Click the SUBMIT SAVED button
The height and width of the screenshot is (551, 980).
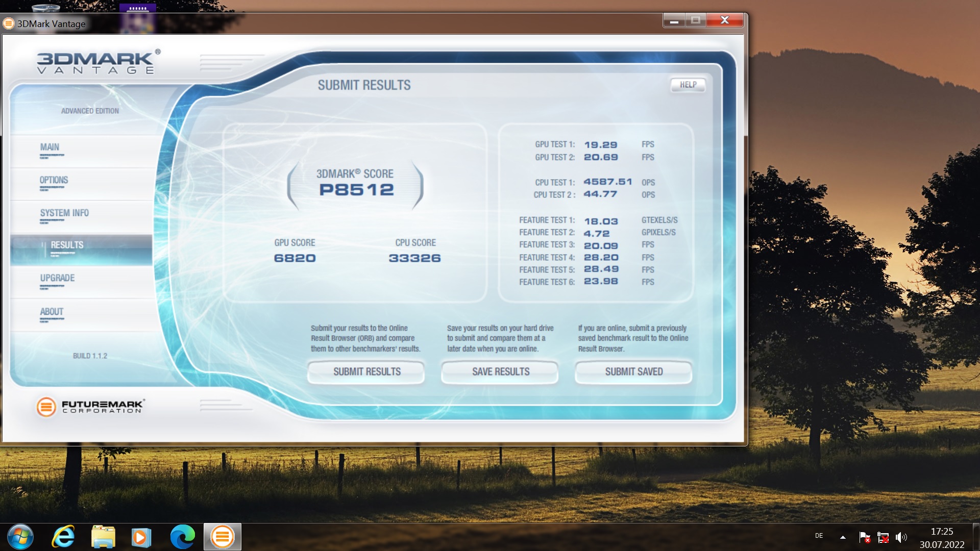click(x=633, y=372)
